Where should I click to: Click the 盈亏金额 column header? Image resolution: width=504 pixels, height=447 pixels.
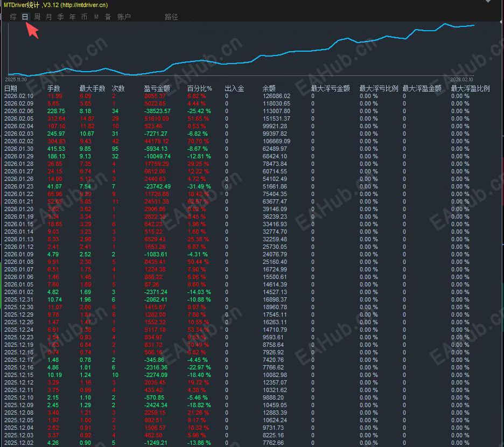tap(157, 88)
